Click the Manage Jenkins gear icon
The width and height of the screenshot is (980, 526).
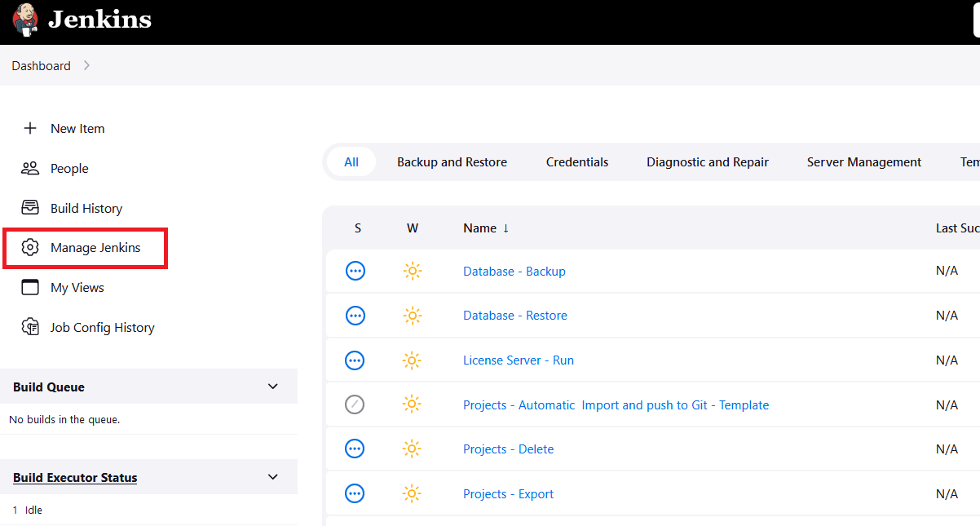pos(30,248)
